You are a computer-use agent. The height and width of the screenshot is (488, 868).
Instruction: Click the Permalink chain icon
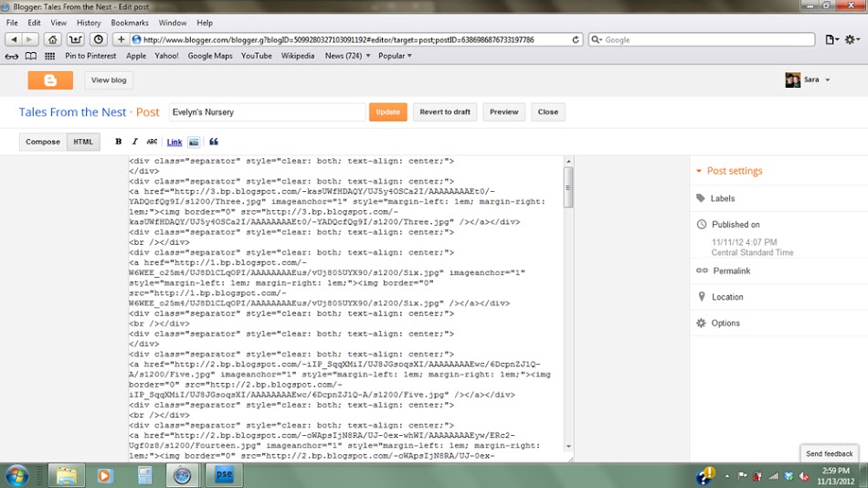click(702, 271)
